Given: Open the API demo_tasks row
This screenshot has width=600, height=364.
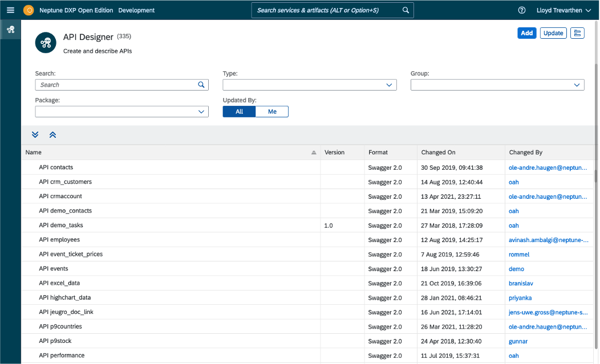Looking at the screenshot, I should (61, 226).
